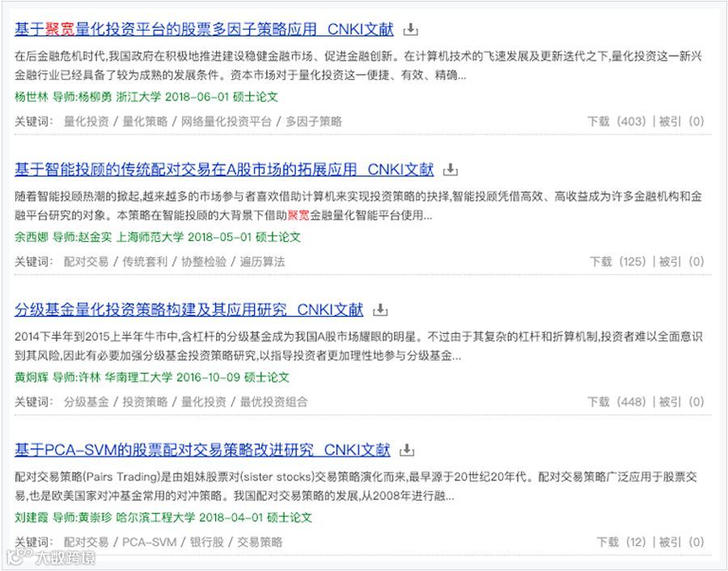Open the title link 基于智能投顾的传统配对交易在A股市场的拓展应用
This screenshot has height=571, width=728.
[224, 170]
